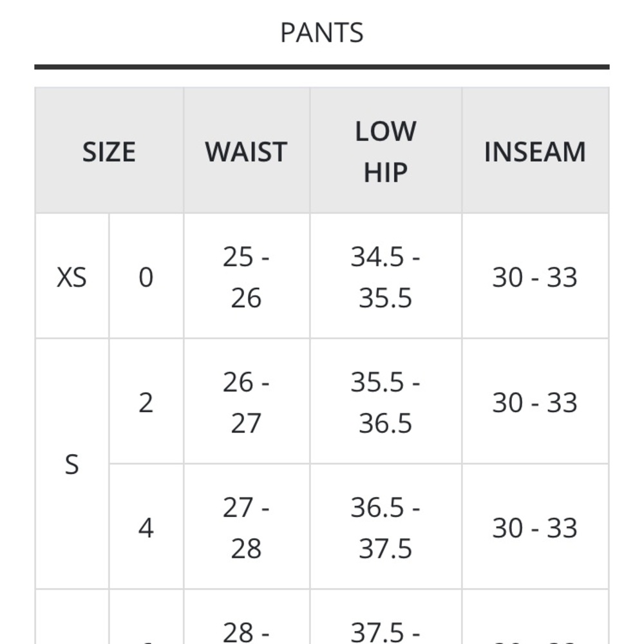Select the 26 - 27 waist cell
Screen dimensions: 644x644
pyautogui.click(x=247, y=401)
